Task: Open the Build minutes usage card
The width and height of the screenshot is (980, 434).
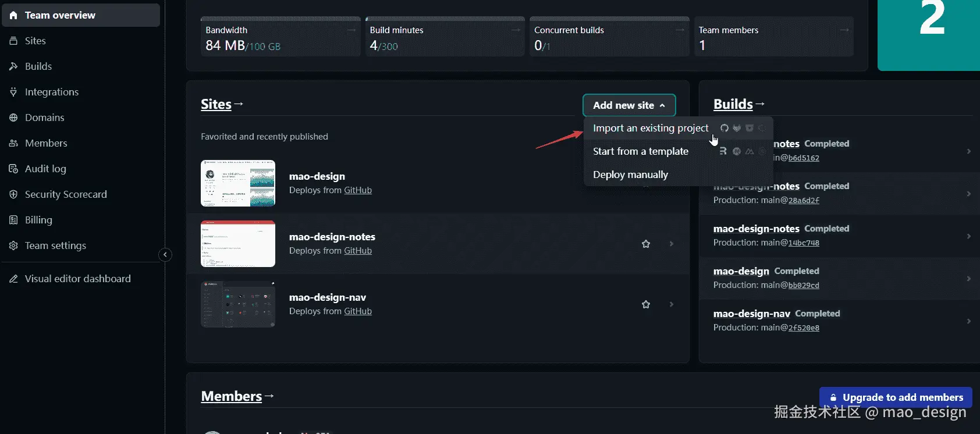Action: pos(445,37)
